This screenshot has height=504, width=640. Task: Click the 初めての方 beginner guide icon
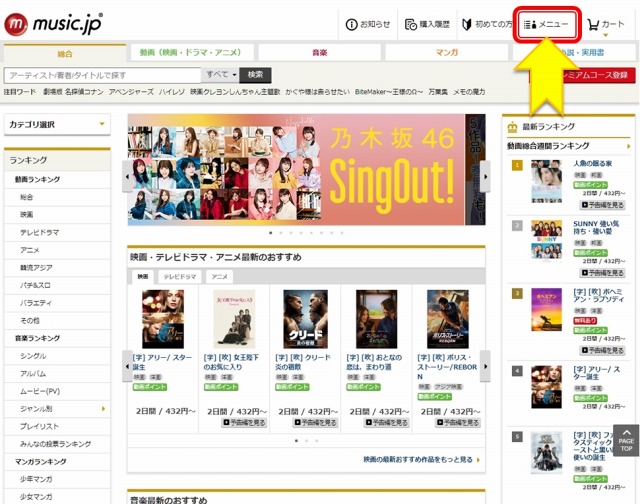click(484, 25)
